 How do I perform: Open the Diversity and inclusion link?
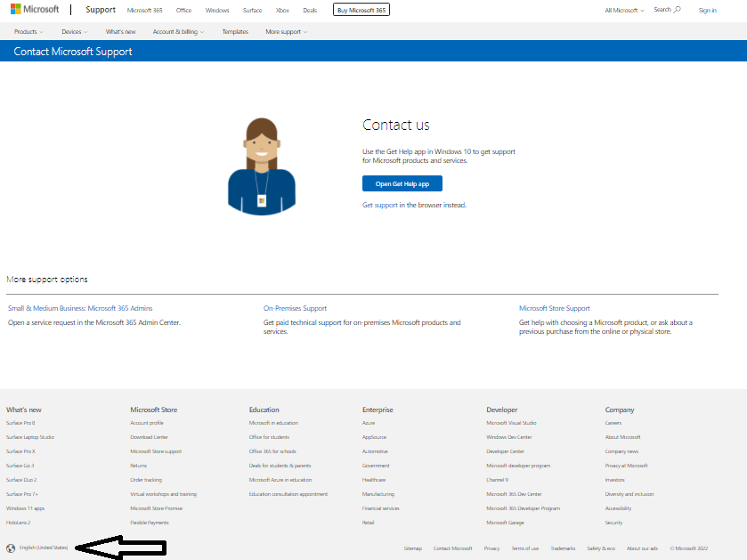coord(629,494)
